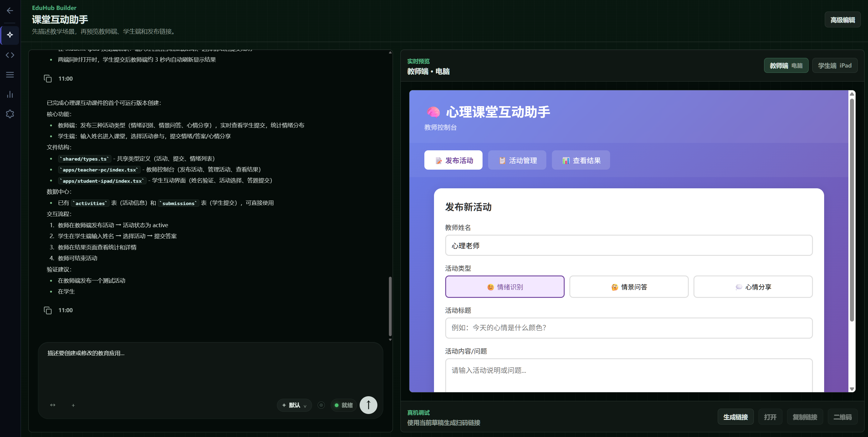Click the apps/student-ipad/index.tsx code label
The image size is (868, 437).
pos(102,181)
